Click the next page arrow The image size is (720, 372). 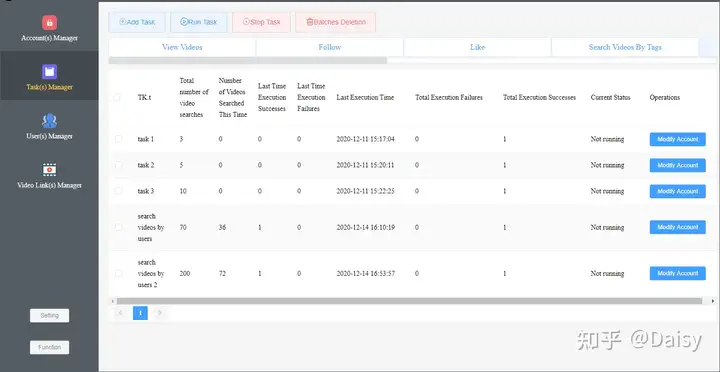pos(160,313)
